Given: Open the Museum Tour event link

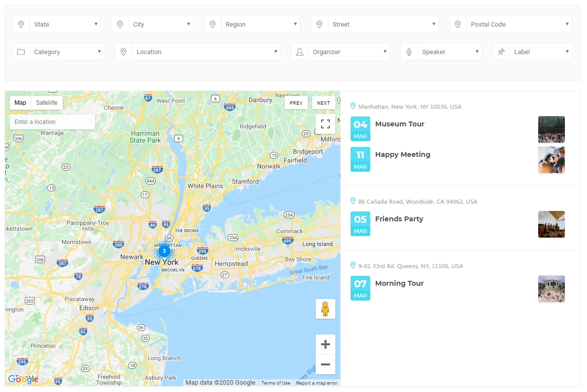Looking at the screenshot, I should (399, 124).
